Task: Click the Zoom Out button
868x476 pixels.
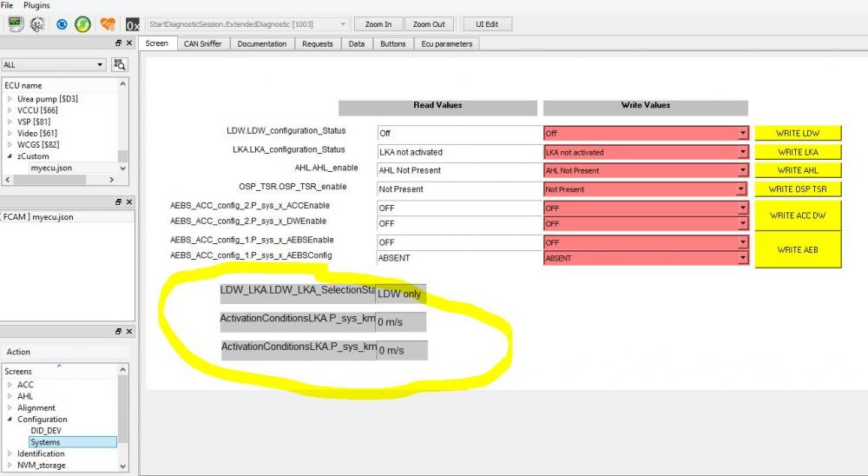Action: (x=429, y=24)
